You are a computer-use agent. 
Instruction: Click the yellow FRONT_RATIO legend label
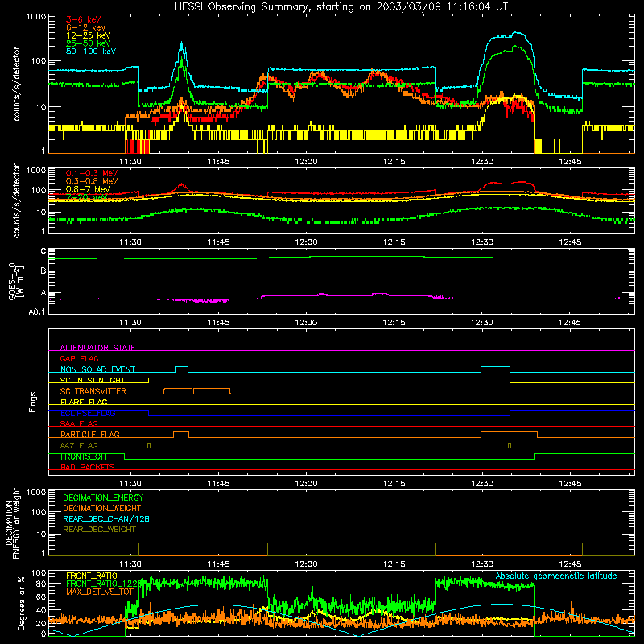tap(92, 576)
